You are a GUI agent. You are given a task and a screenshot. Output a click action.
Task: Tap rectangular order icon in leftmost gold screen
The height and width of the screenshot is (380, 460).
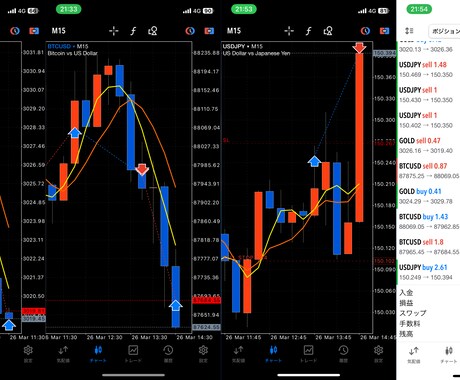point(34,31)
